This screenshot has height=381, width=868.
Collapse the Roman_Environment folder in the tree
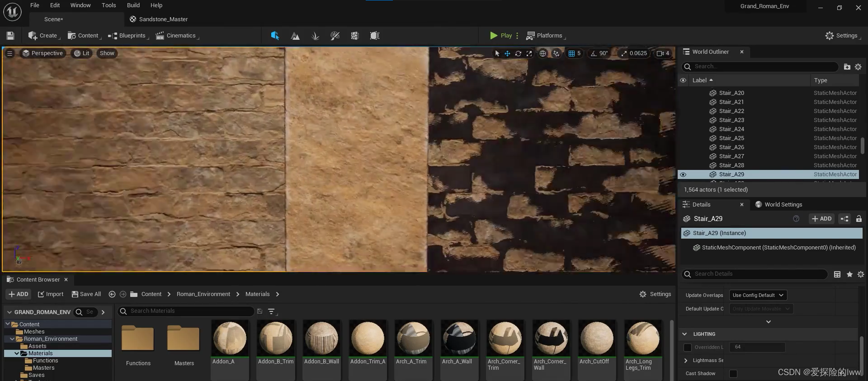(12, 339)
